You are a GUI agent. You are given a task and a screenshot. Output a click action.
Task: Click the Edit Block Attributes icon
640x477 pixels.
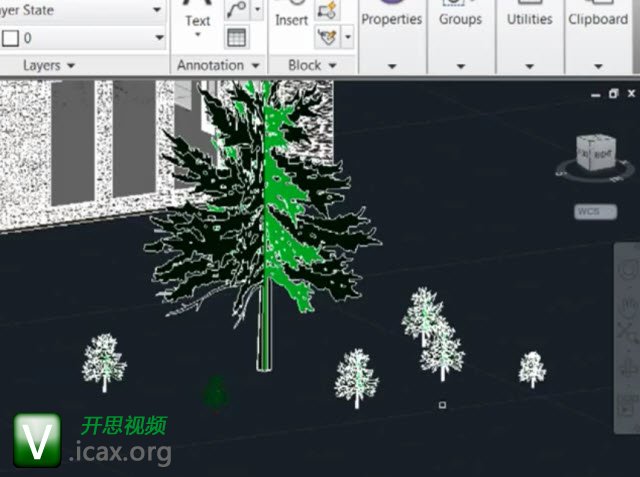point(327,37)
